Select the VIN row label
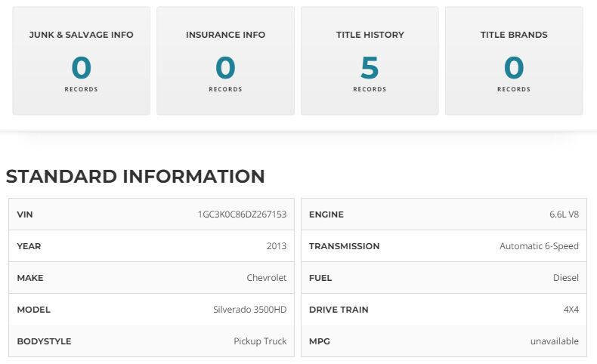The width and height of the screenshot is (597, 364). pyautogui.click(x=25, y=214)
